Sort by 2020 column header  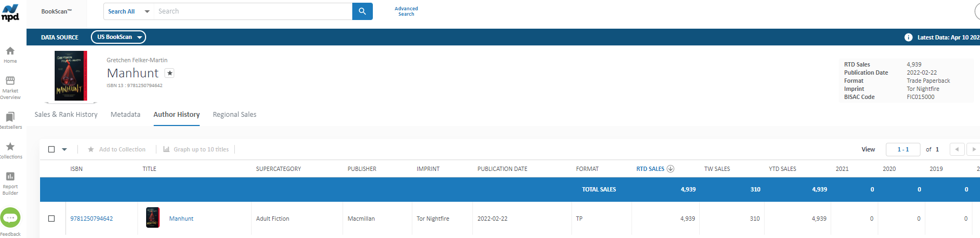point(889,169)
